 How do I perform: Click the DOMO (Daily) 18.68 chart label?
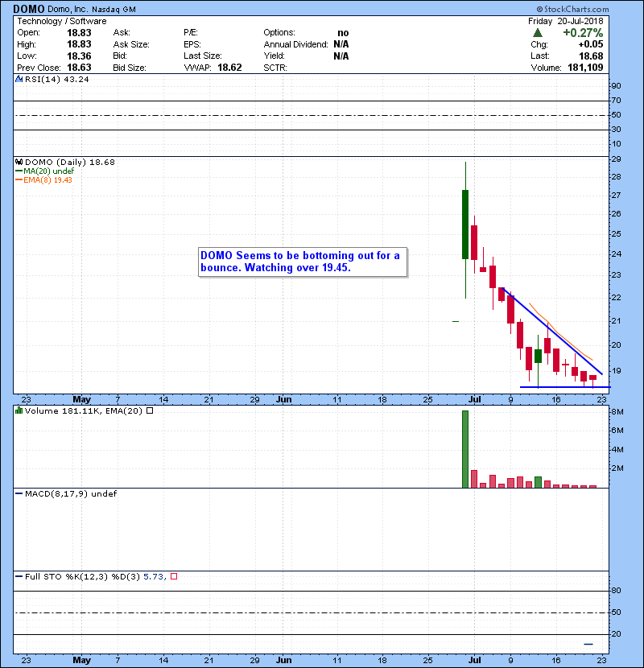pyautogui.click(x=70, y=162)
